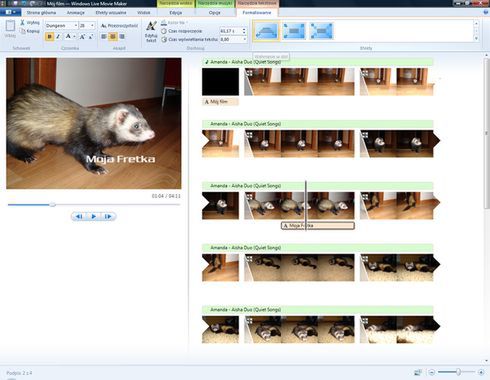Click the thumbnail size icon in status bar
The image size is (490, 380).
pyautogui.click(x=418, y=372)
